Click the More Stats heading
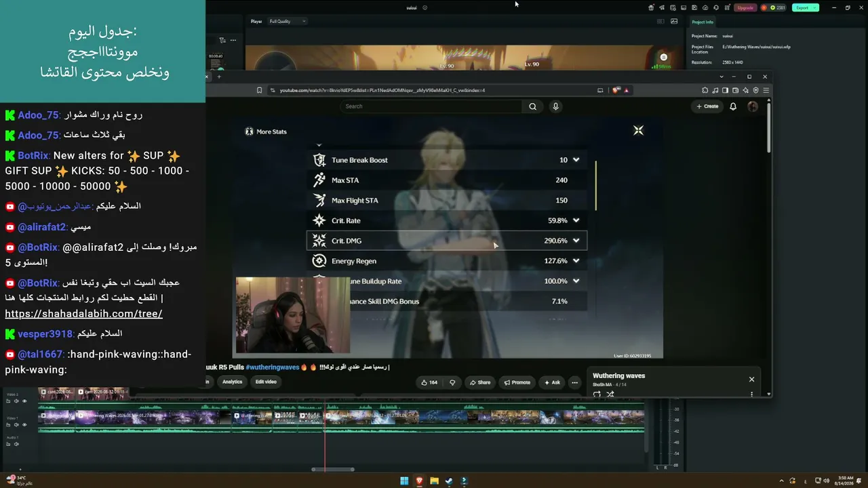868x488 pixels. (271, 131)
